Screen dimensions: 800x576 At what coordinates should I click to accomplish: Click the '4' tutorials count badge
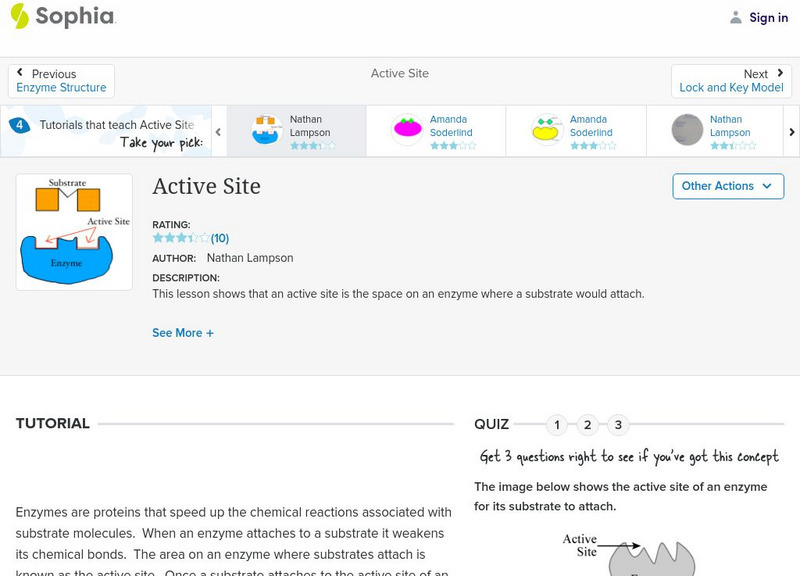tap(19, 125)
